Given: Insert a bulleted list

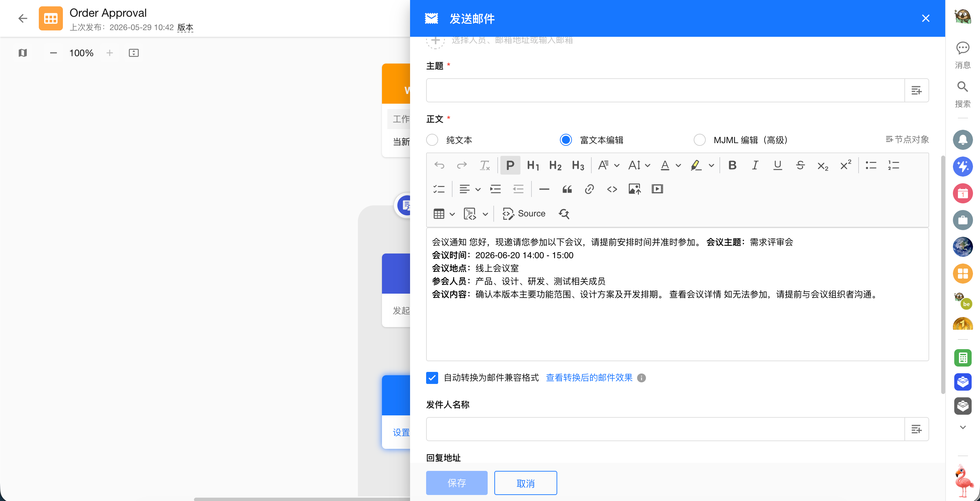Looking at the screenshot, I should pyautogui.click(x=871, y=166).
